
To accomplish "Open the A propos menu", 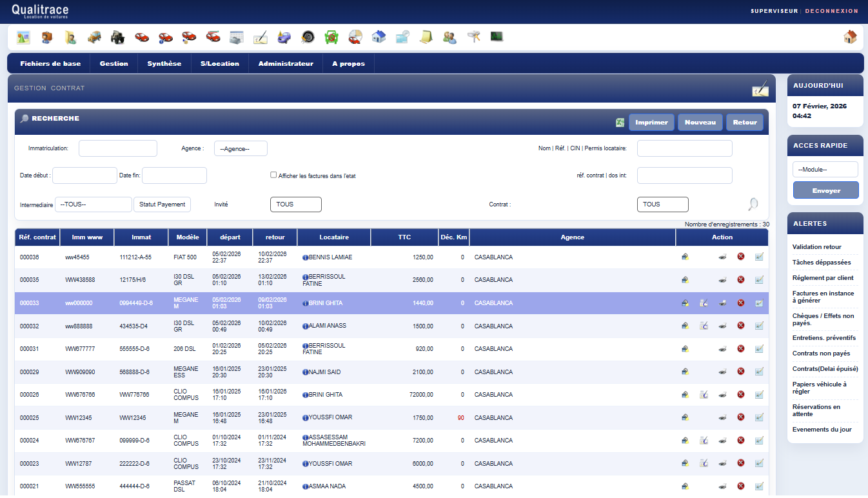I will pos(348,64).
